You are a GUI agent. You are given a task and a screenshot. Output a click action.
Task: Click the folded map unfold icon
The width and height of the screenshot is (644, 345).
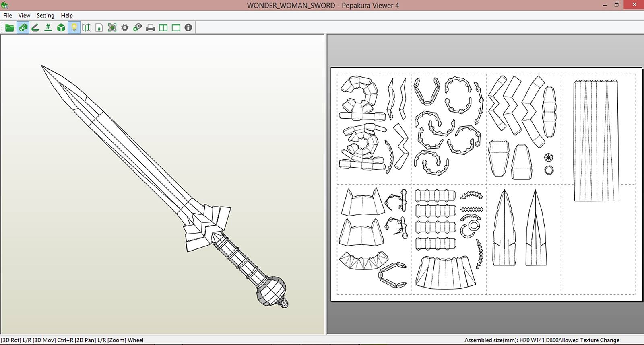(x=87, y=28)
